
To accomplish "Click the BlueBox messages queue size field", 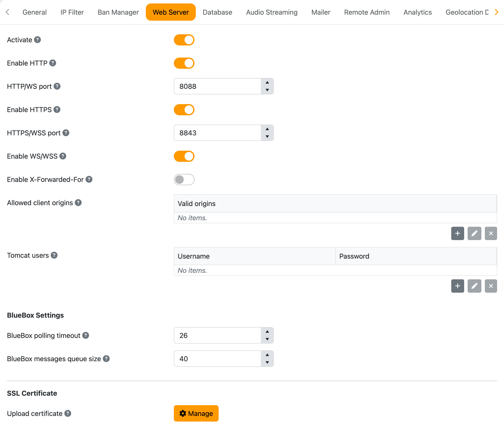I will coord(217,359).
